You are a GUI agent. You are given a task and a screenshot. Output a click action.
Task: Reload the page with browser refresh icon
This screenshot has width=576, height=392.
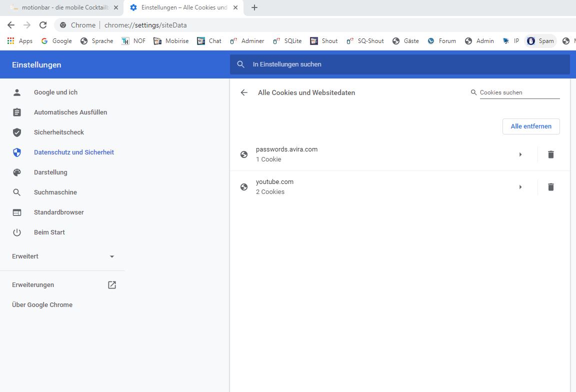point(43,25)
